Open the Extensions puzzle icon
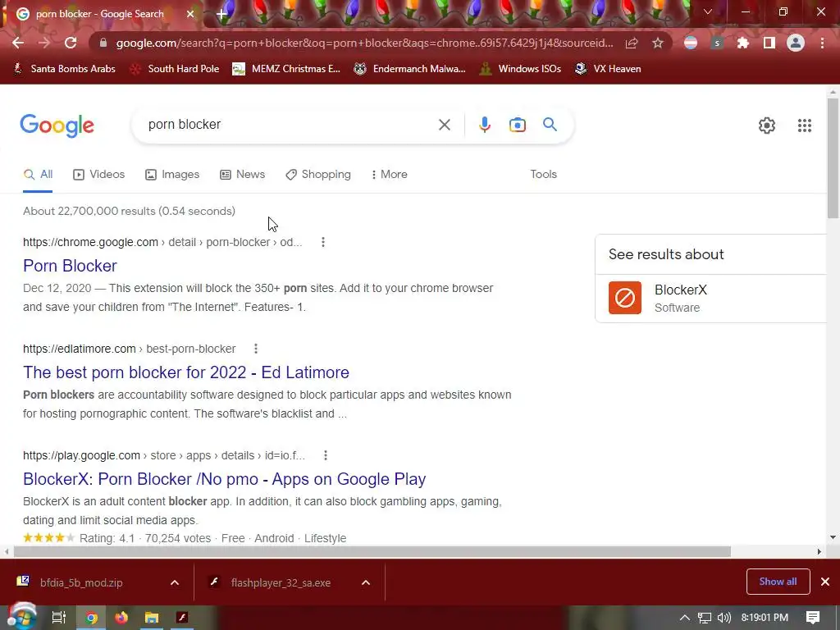 coord(742,43)
